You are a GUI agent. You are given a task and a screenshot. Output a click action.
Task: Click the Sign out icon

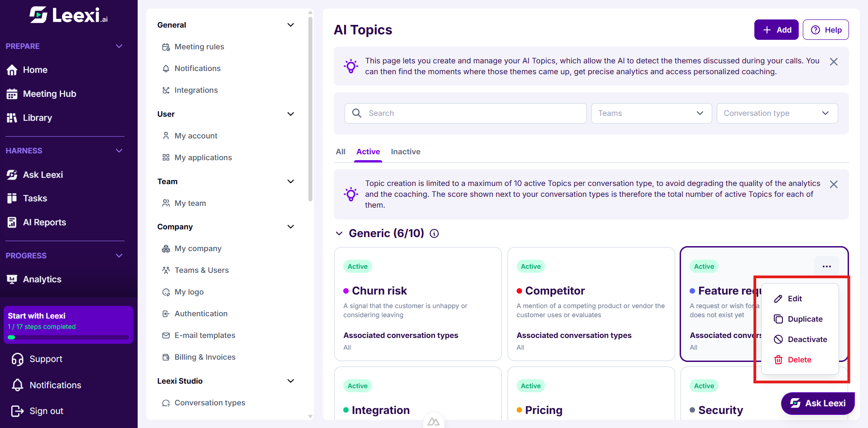pyautogui.click(x=18, y=411)
